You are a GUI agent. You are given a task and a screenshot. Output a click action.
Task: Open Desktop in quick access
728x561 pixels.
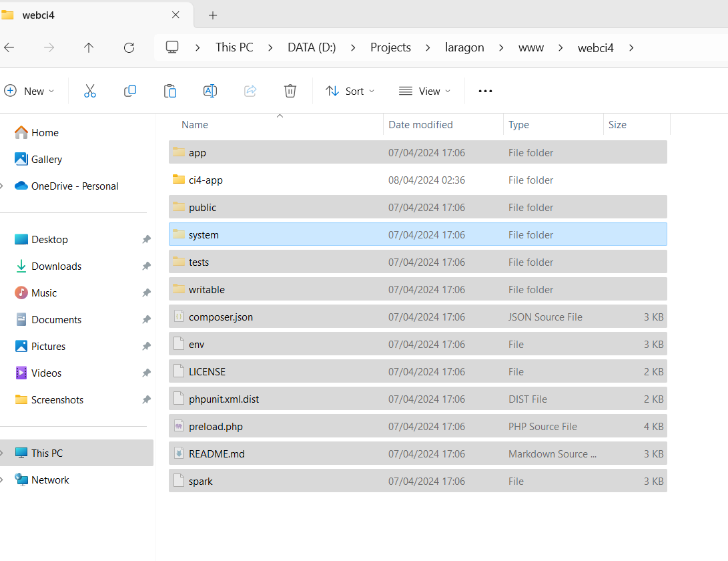tap(41, 239)
